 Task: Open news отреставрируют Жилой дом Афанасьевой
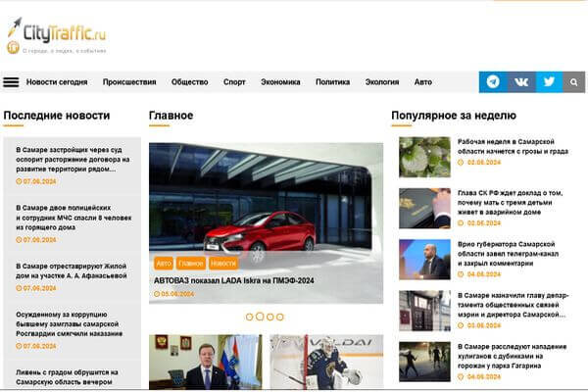coord(72,270)
